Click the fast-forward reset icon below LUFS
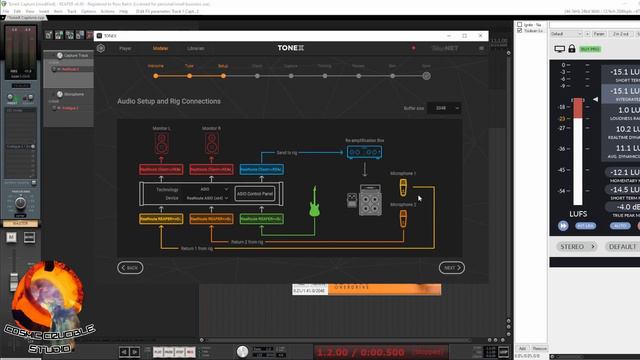The width and height of the screenshot is (640, 360). click(x=563, y=226)
